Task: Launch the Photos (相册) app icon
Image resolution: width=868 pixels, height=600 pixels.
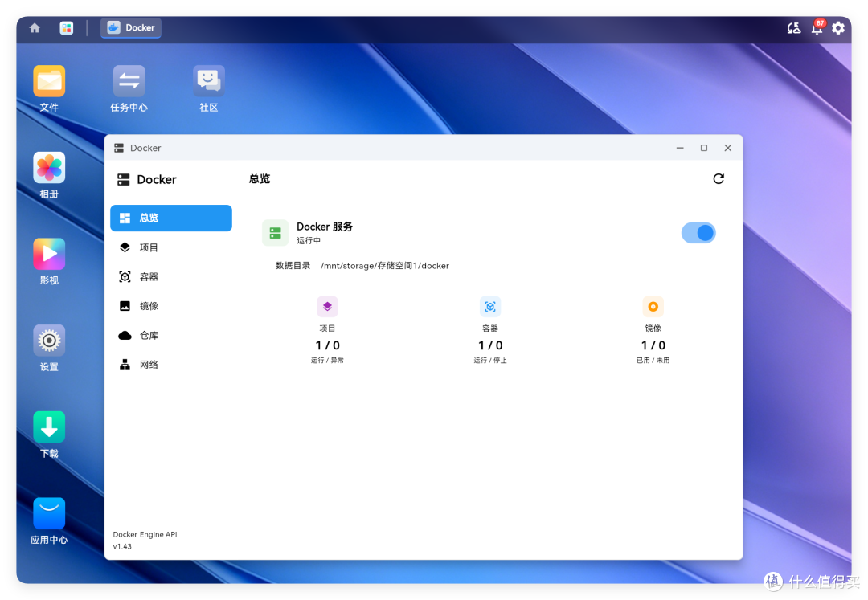Action: [x=49, y=168]
